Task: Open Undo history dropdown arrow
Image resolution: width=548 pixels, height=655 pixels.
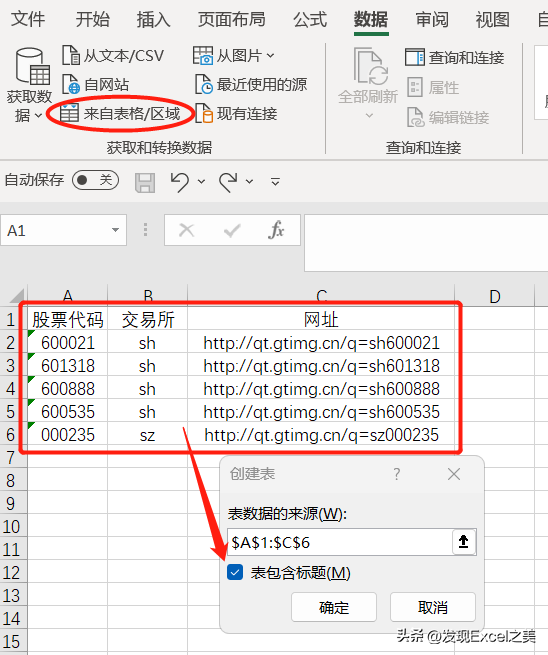Action: click(x=201, y=182)
